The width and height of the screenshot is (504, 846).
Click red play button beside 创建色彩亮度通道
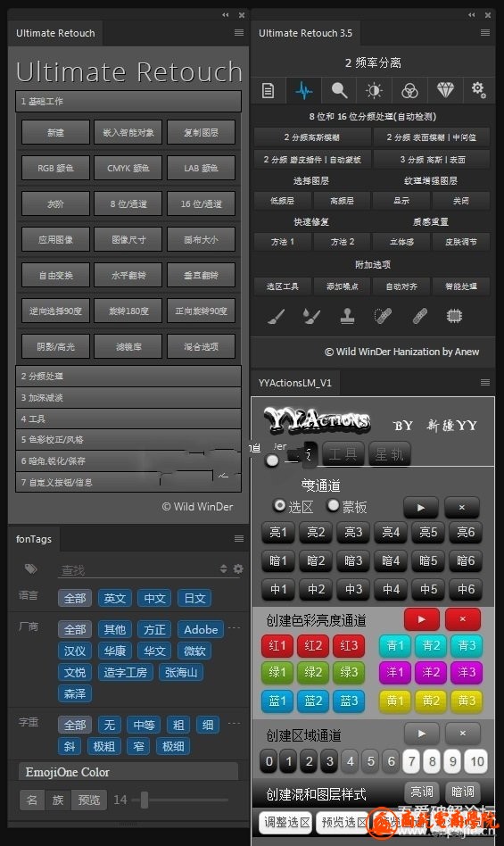422,619
